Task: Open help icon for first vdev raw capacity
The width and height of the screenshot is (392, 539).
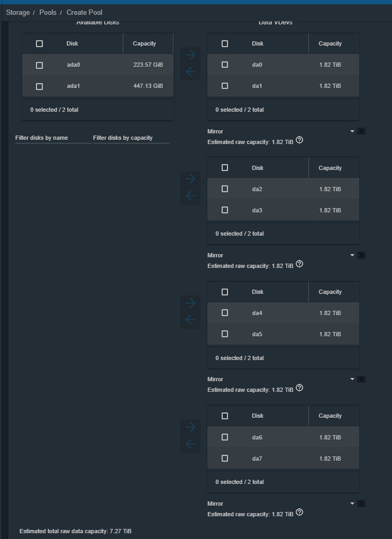Action: [299, 140]
